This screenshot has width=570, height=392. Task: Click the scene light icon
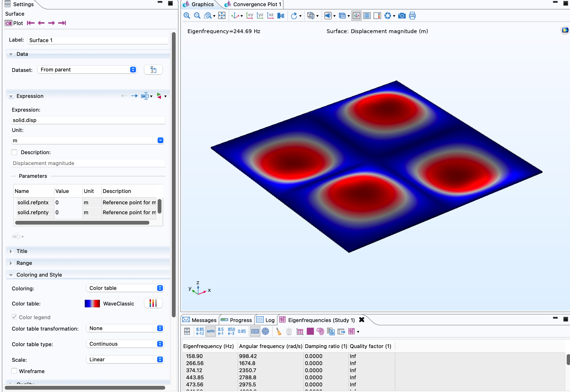(328, 16)
